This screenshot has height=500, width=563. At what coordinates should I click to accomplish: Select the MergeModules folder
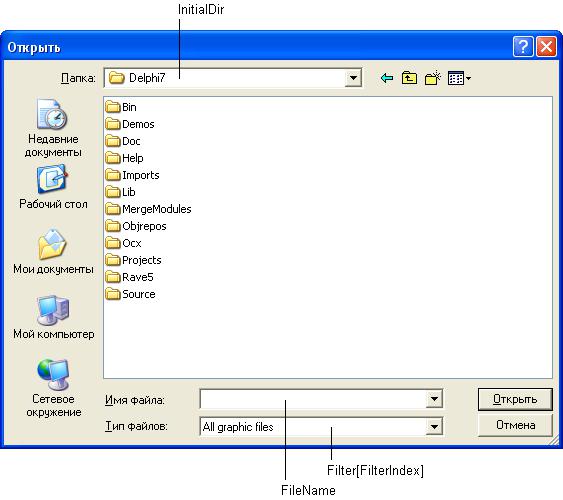(148, 209)
